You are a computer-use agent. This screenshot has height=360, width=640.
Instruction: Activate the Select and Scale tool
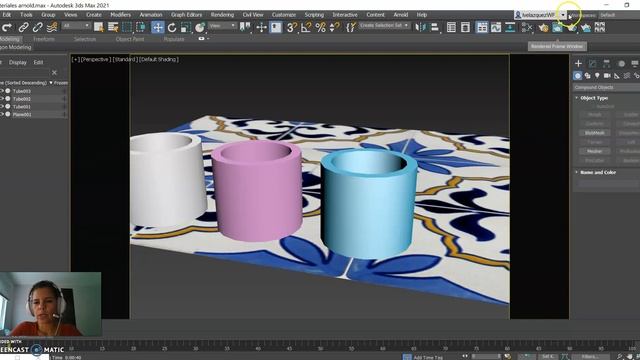click(186, 27)
